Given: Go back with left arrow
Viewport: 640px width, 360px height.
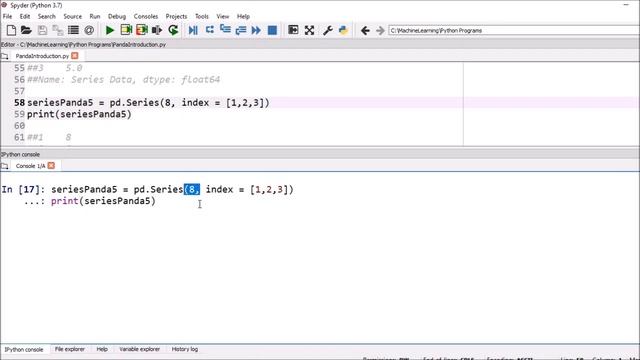Looking at the screenshot, I should [x=365, y=30].
